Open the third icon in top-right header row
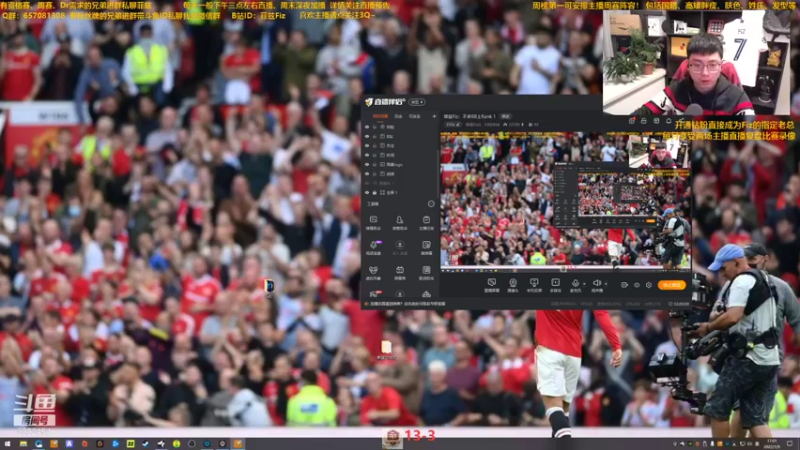 [656, 121]
